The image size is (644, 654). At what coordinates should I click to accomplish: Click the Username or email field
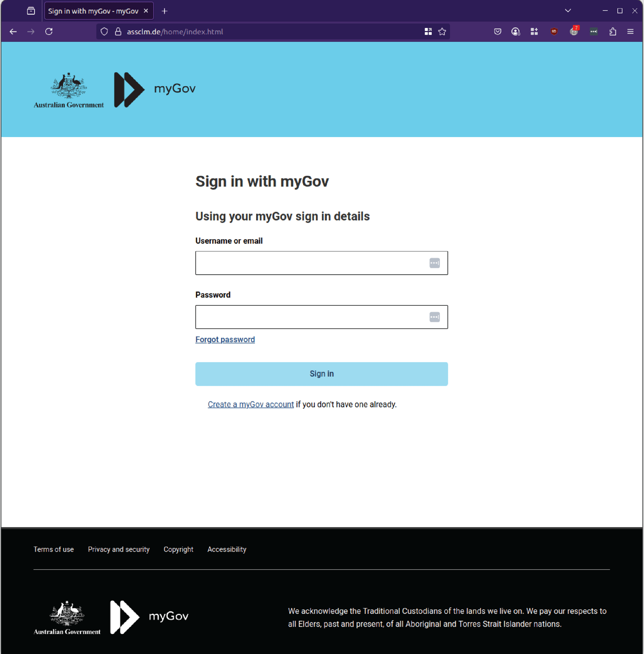321,263
